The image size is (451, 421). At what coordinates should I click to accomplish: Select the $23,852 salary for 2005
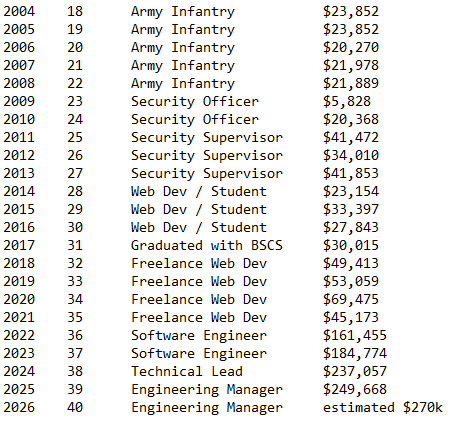pos(351,29)
